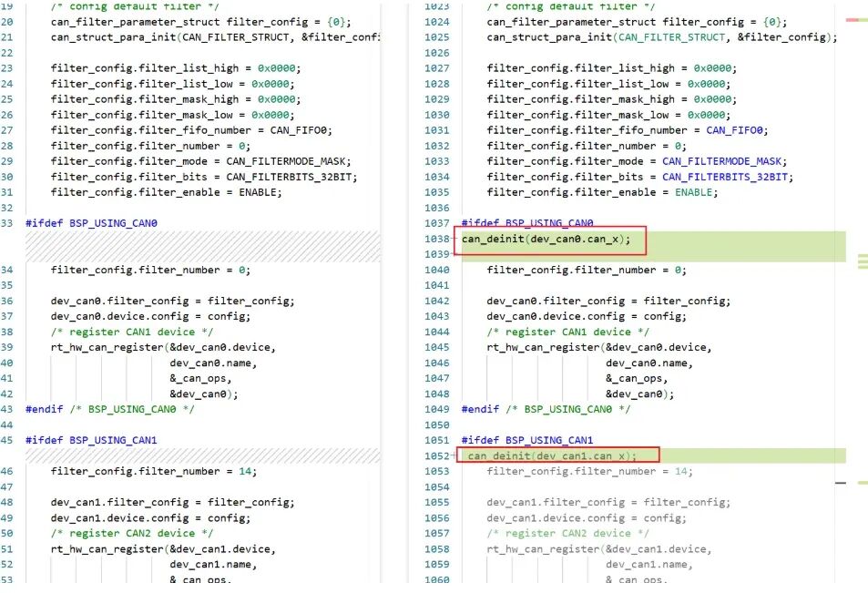Image resolution: width=868 pixels, height=593 pixels.
Task: Click &dev_can0); on line 1048
Action: [640, 394]
